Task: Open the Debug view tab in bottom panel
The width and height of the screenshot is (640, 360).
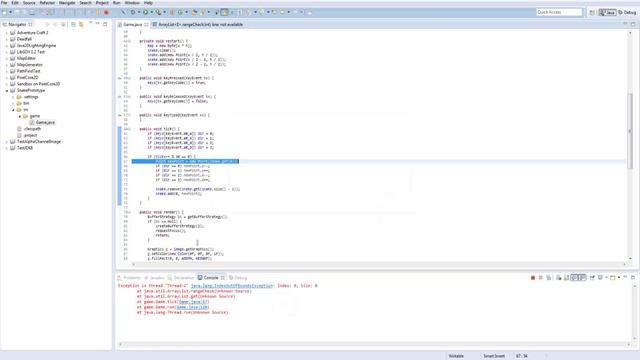Action: [238, 278]
